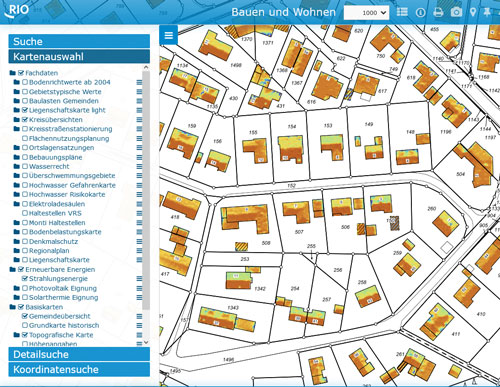Click the info circle icon
The image size is (500, 387).
[x=421, y=13]
